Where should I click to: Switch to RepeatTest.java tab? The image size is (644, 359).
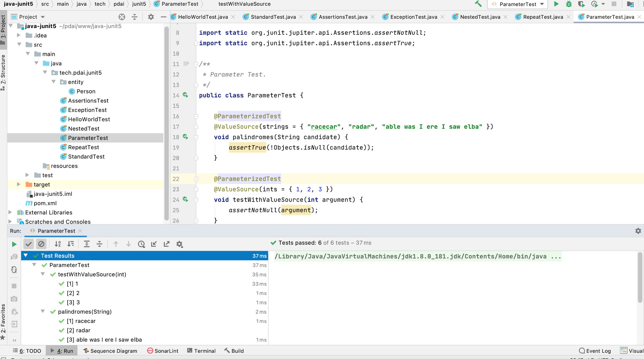543,17
